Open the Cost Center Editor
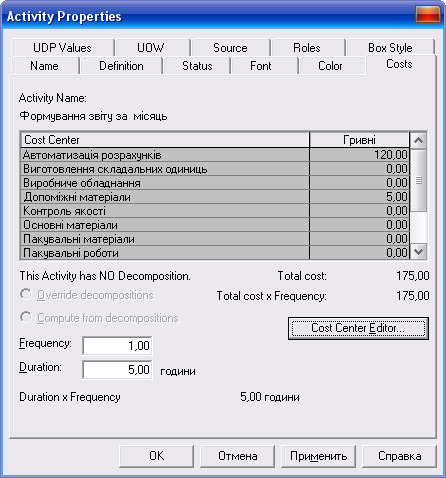The image size is (446, 478). (358, 328)
